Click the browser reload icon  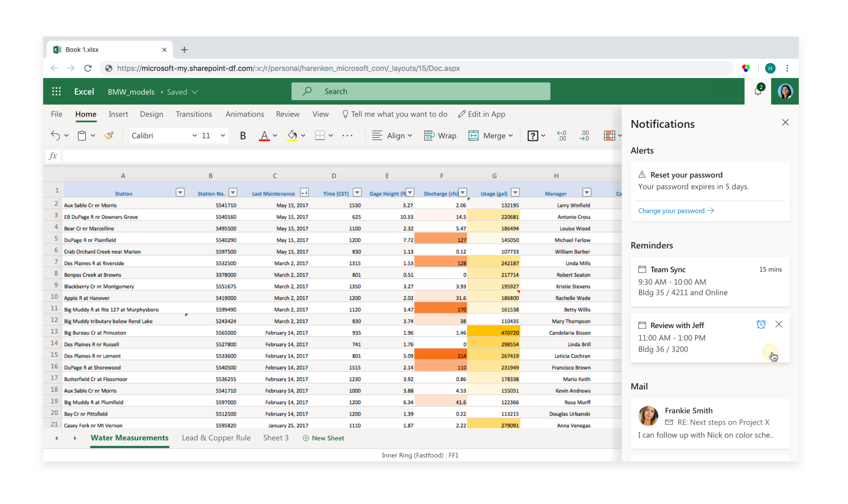(x=88, y=68)
